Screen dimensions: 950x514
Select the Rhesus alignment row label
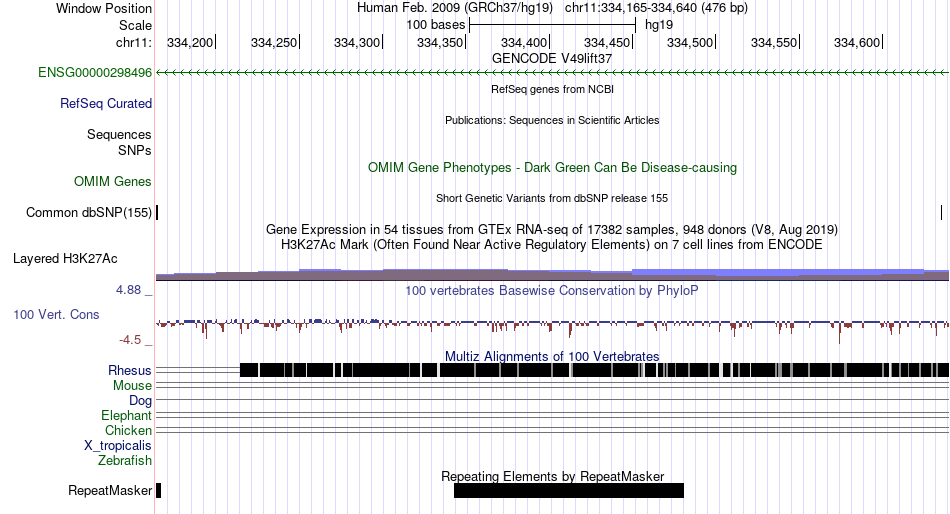click(130, 370)
